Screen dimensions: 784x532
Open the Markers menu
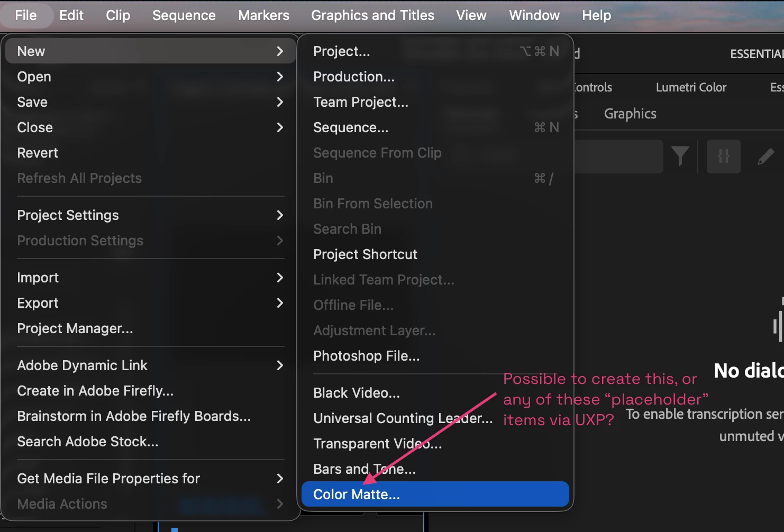pyautogui.click(x=263, y=15)
